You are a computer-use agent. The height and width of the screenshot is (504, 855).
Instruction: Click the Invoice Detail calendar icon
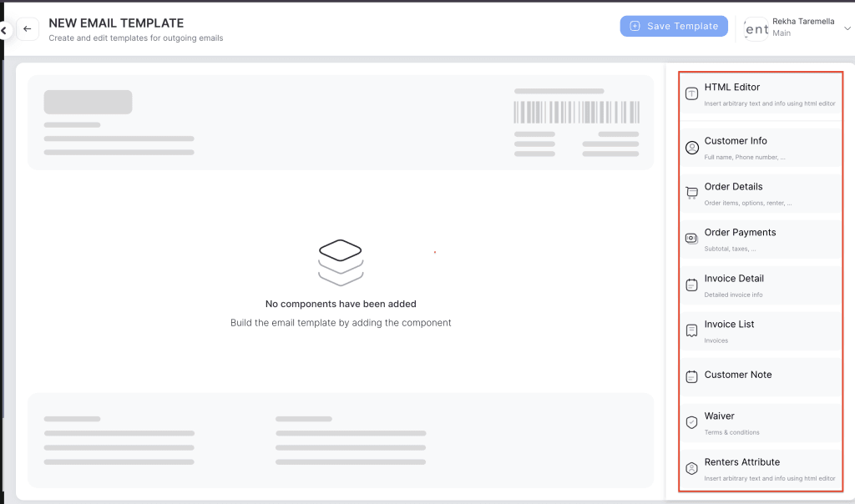tap(691, 285)
